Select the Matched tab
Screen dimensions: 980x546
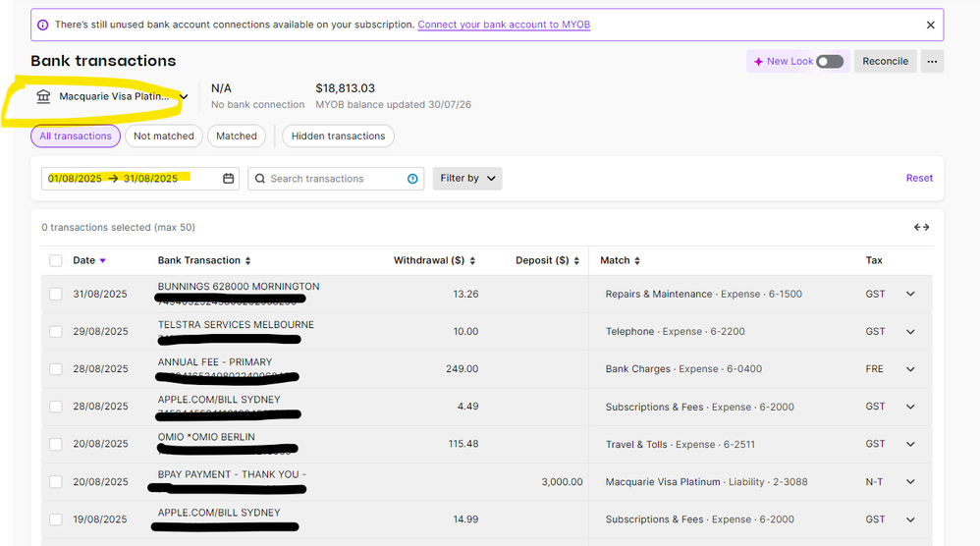click(237, 136)
